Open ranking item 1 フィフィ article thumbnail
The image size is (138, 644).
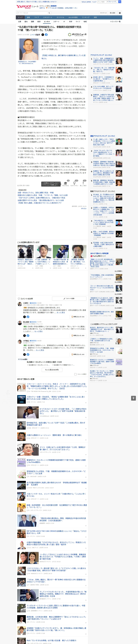(x=119, y=61)
